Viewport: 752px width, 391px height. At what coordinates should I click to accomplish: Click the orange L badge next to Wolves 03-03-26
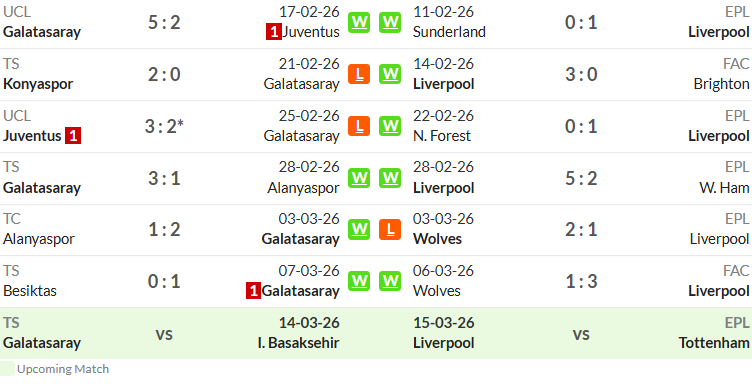click(390, 229)
